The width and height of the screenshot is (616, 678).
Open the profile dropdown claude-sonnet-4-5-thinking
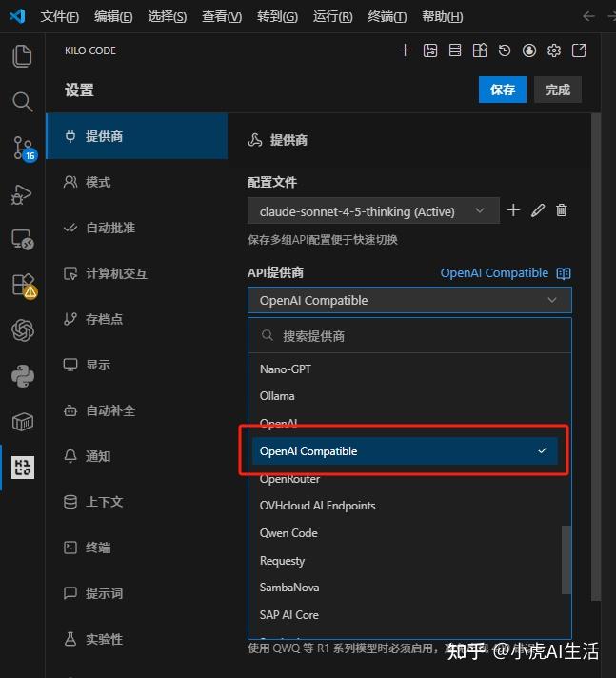pyautogui.click(x=373, y=210)
